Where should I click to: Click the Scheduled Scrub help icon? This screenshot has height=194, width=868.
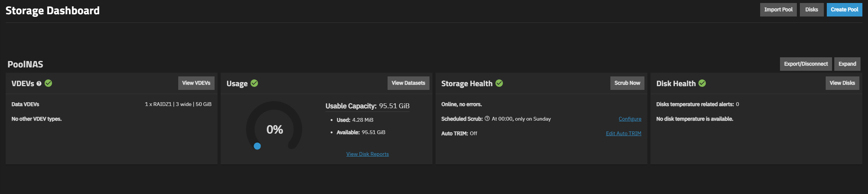click(487, 119)
